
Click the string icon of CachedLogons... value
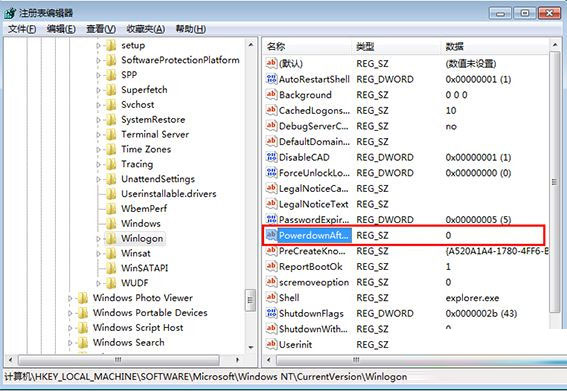[x=271, y=110]
